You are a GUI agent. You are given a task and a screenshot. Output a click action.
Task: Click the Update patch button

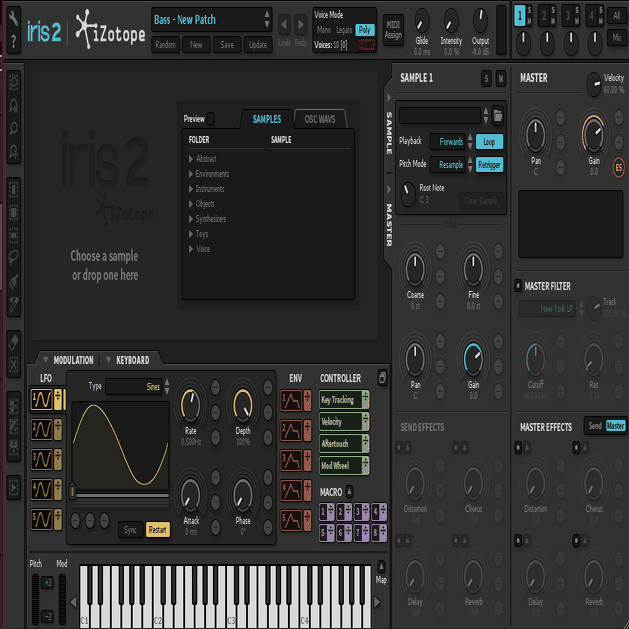258,45
